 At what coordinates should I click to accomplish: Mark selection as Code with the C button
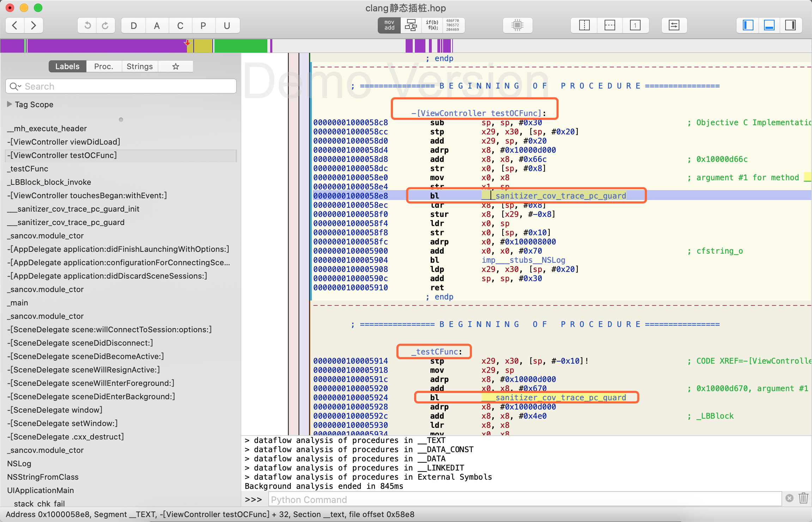point(180,25)
